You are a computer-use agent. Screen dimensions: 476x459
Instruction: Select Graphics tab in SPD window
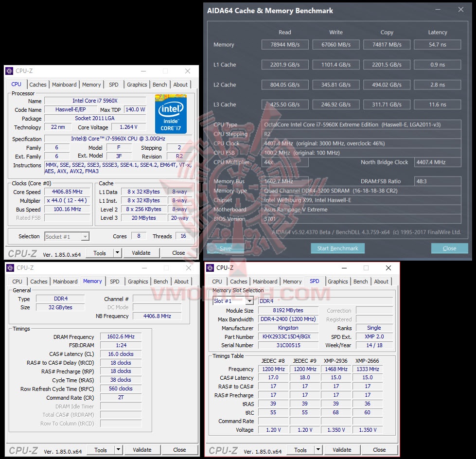click(x=338, y=282)
